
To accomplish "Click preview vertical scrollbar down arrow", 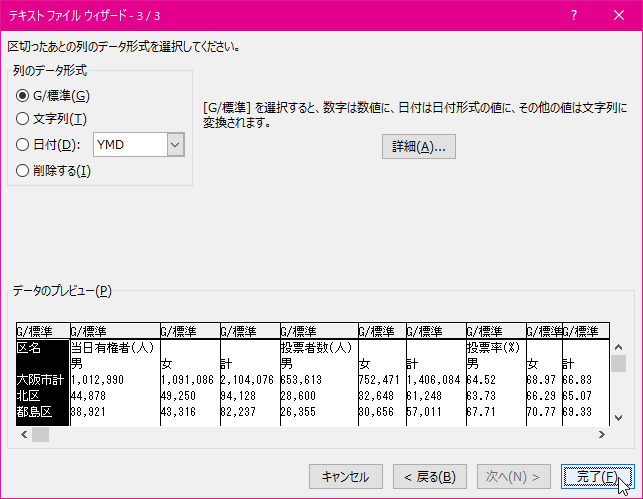I will [x=618, y=418].
